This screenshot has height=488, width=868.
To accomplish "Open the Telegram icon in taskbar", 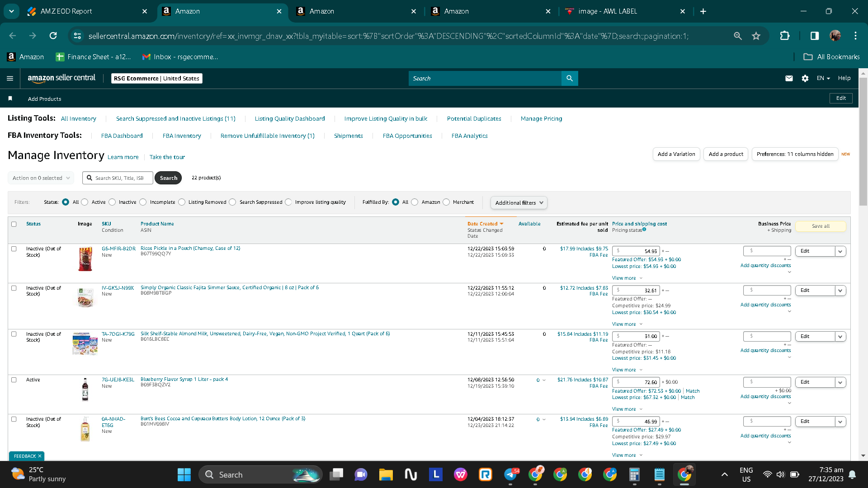I will tap(510, 474).
